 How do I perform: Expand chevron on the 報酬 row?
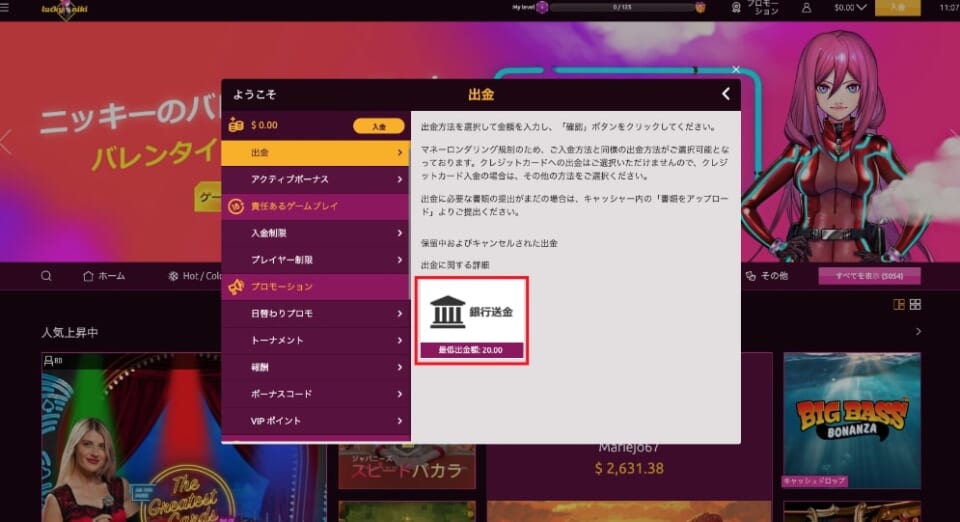(x=400, y=367)
